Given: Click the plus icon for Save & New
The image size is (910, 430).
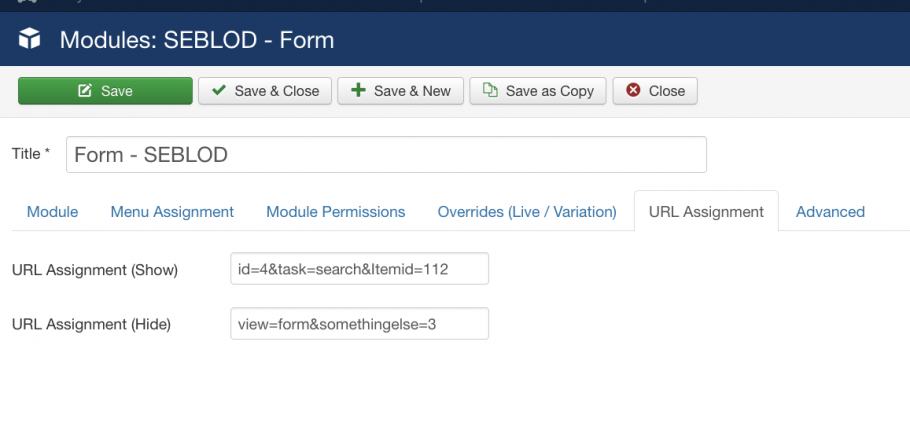Looking at the screenshot, I should [359, 90].
